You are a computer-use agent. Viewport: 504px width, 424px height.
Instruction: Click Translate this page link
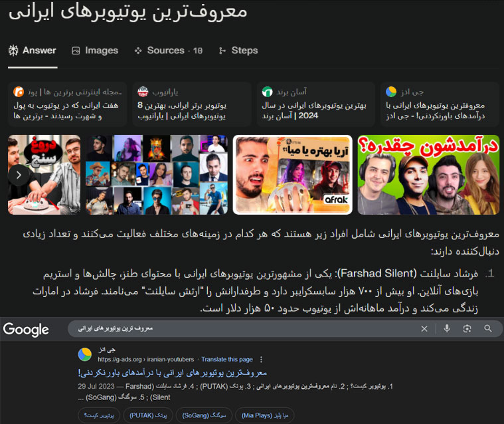pyautogui.click(x=227, y=360)
